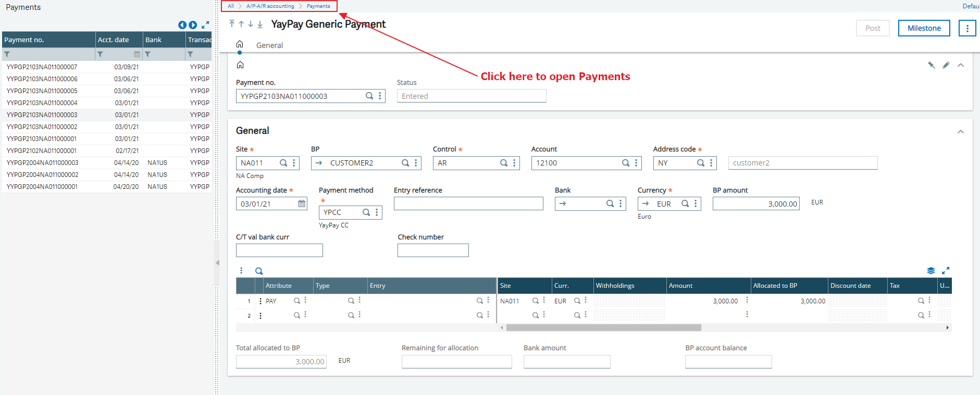
Task: Click the pencil edit icon
Action: pyautogui.click(x=946, y=65)
